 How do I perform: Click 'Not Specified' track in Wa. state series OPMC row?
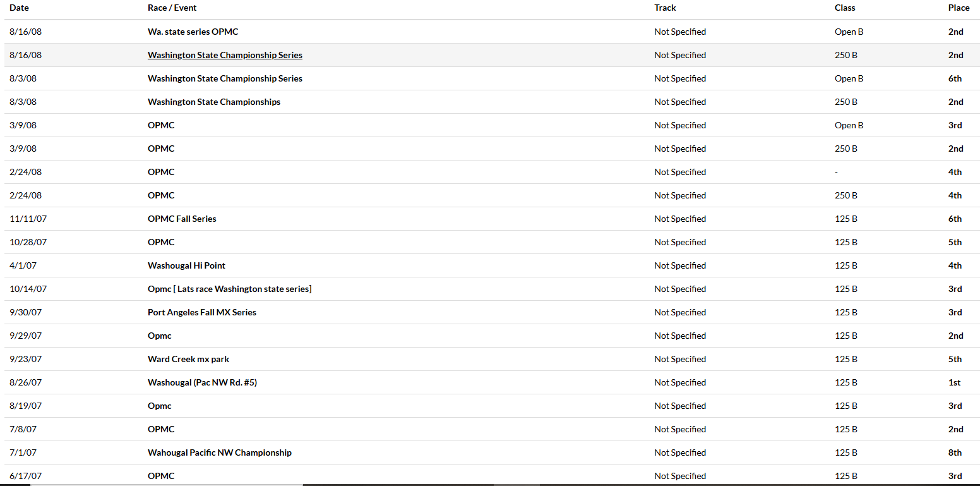[680, 32]
